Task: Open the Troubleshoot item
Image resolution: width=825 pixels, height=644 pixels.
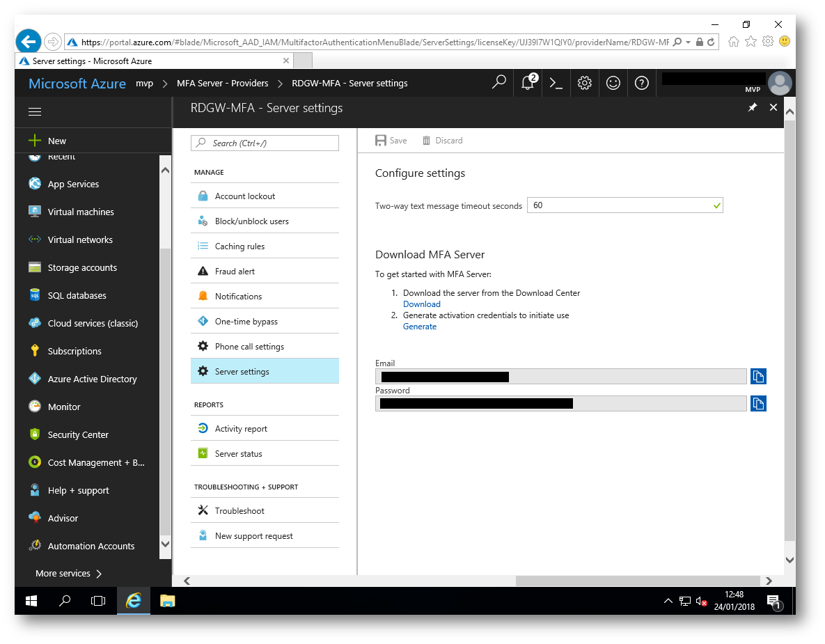Action: pyautogui.click(x=265, y=510)
